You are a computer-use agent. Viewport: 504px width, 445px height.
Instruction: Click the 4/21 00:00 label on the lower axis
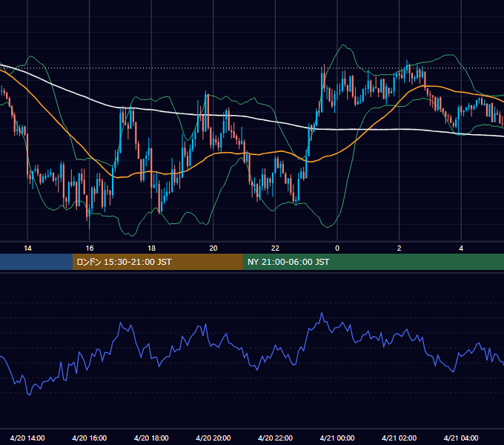click(x=337, y=438)
